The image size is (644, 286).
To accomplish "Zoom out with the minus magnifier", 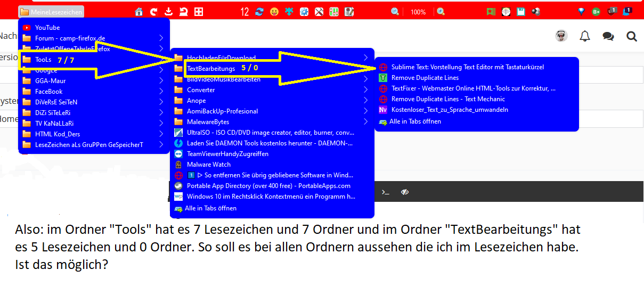I will tap(395, 12).
